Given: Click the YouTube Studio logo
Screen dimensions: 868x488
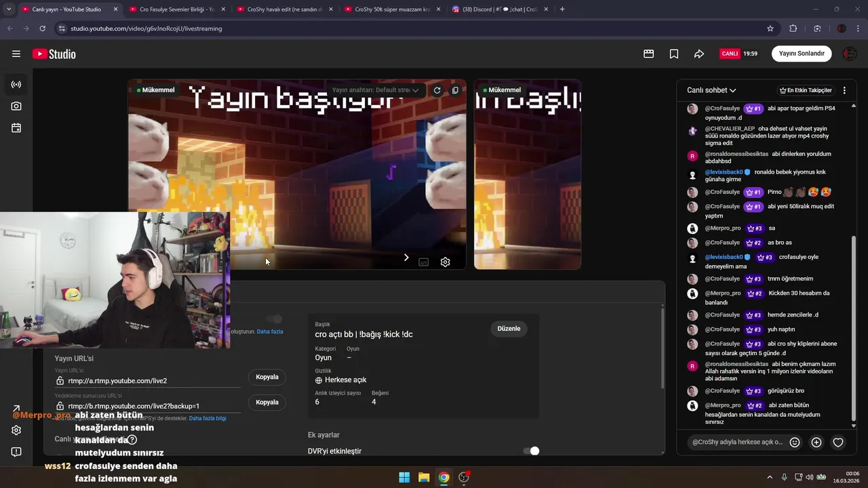Looking at the screenshot, I should click(x=54, y=54).
